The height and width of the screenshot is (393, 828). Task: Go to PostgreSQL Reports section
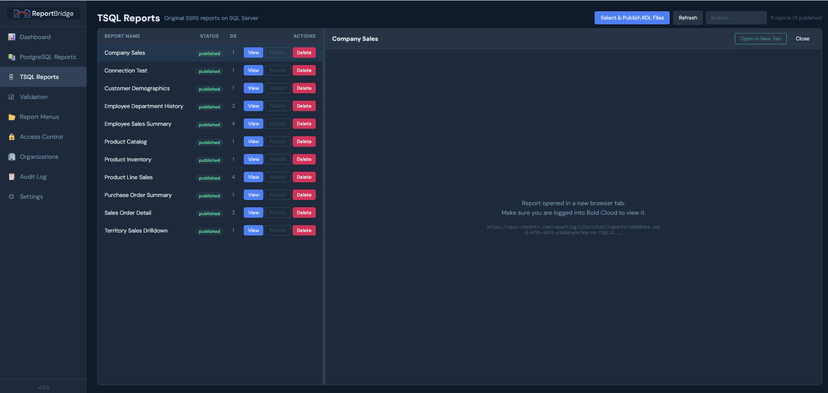pyautogui.click(x=43, y=57)
